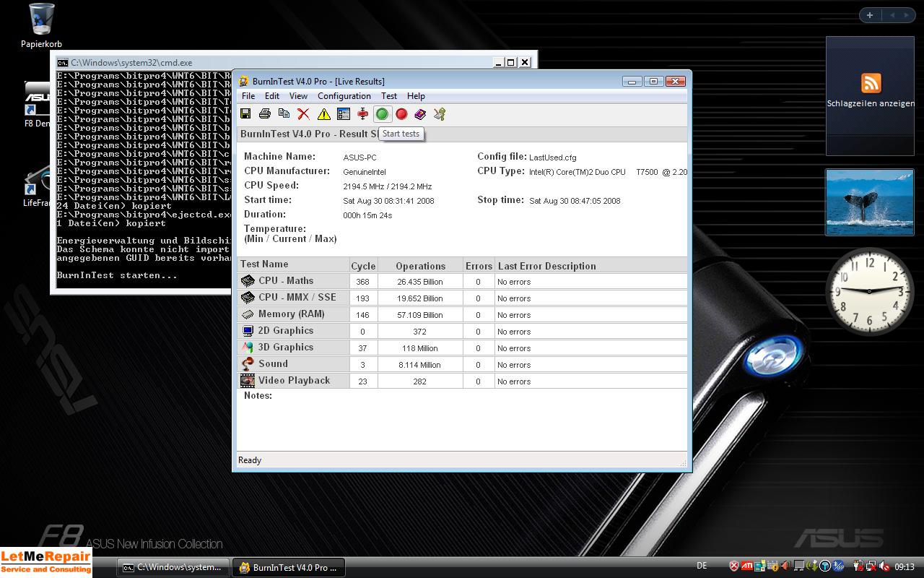
Task: Click the analog clock sidebar gadget
Action: tap(870, 291)
